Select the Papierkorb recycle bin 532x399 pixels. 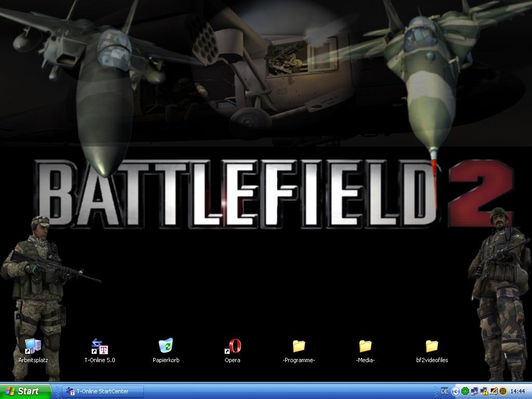pyautogui.click(x=166, y=351)
